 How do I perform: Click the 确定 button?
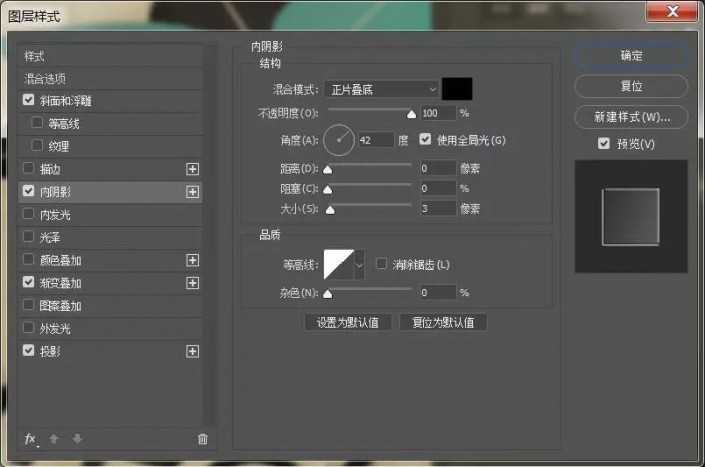tap(631, 55)
